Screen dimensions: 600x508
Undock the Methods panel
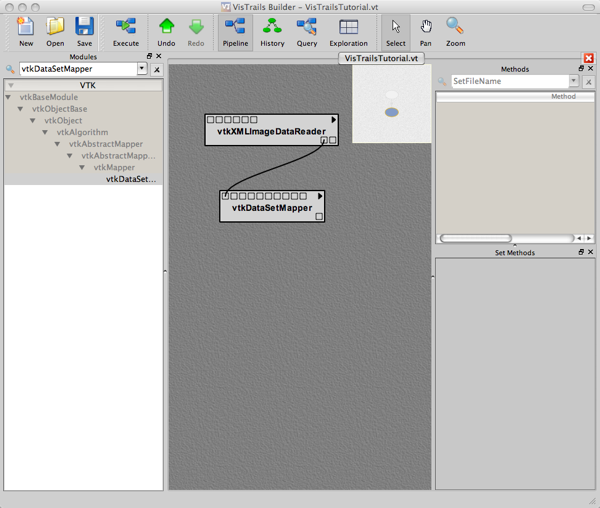(581, 68)
